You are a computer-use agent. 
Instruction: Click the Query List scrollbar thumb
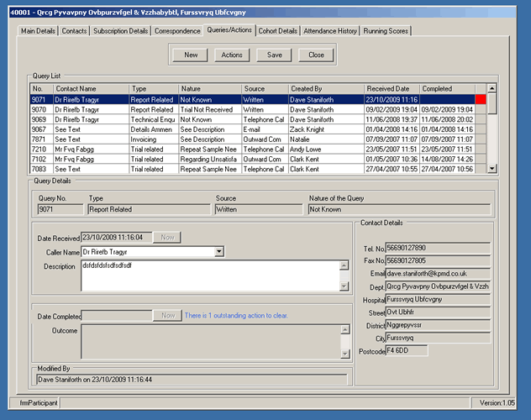point(492,104)
